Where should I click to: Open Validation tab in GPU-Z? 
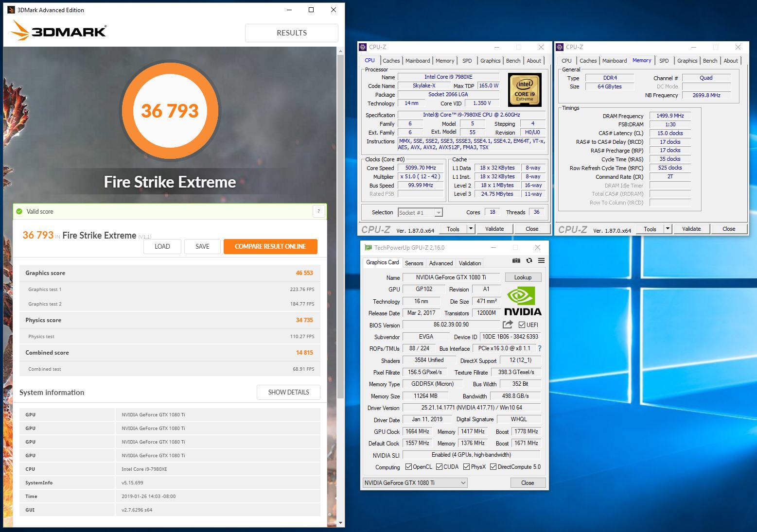(x=470, y=263)
